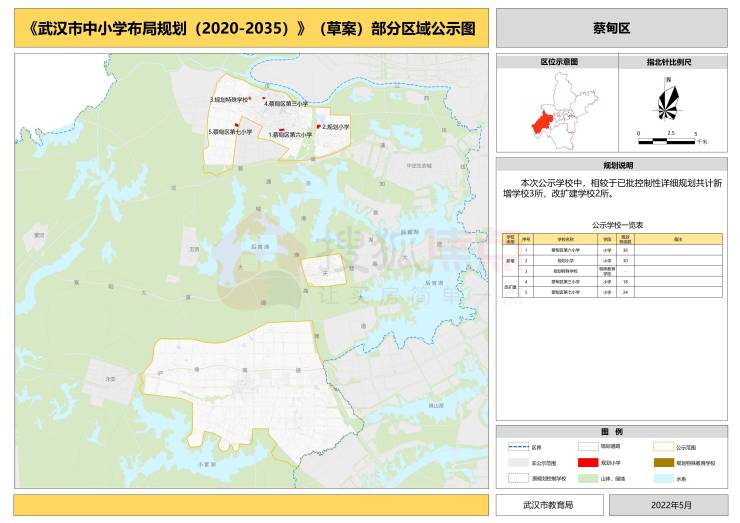Image resolution: width=740 pixels, height=523 pixels.
Task: Click red marker for 蔡甸区第三小学
Action: (264, 99)
